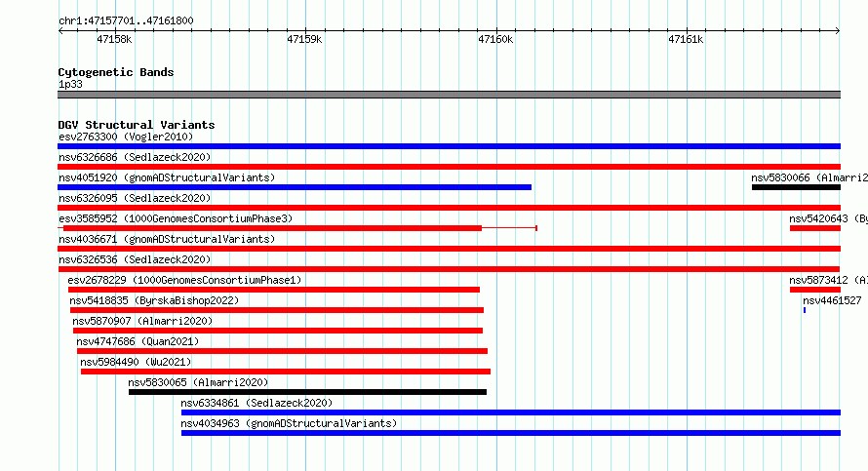Click the Cytogenetic Bands track title

116,72
